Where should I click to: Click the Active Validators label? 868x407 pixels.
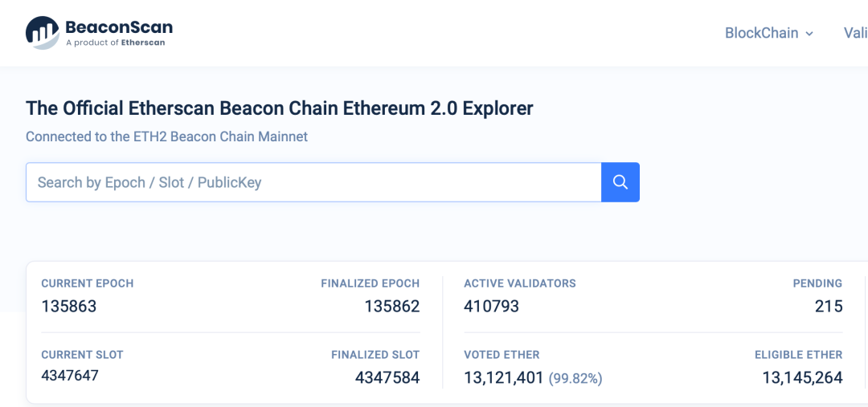tap(520, 283)
